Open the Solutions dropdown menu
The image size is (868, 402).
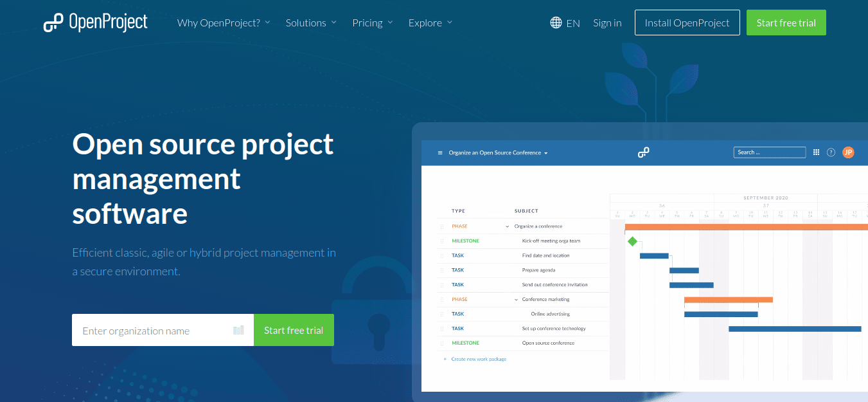[x=311, y=23]
